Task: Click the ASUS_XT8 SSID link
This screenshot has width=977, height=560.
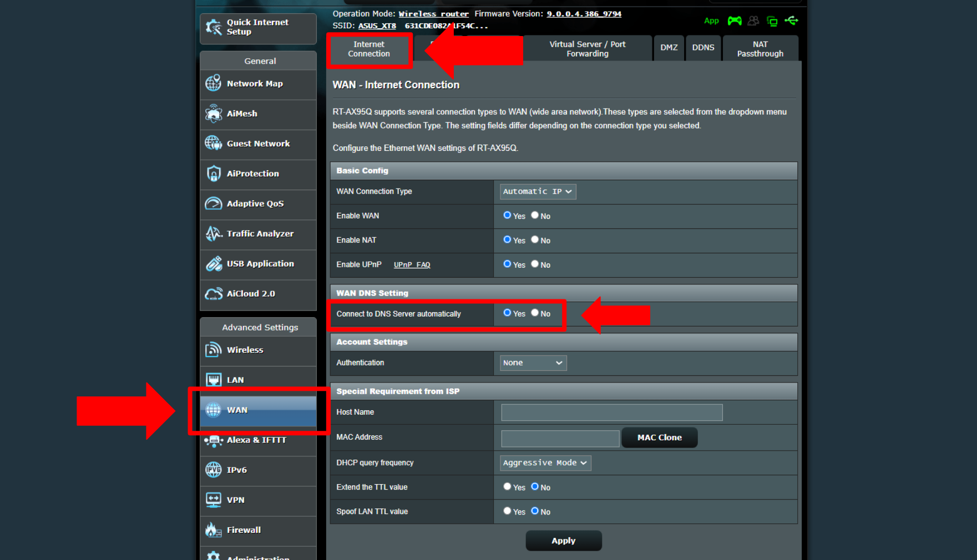Action: (377, 26)
